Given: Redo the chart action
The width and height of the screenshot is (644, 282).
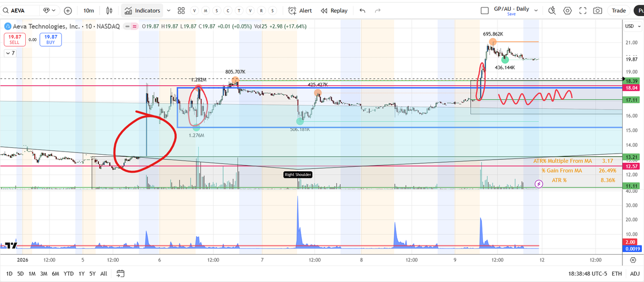Looking at the screenshot, I should [378, 10].
